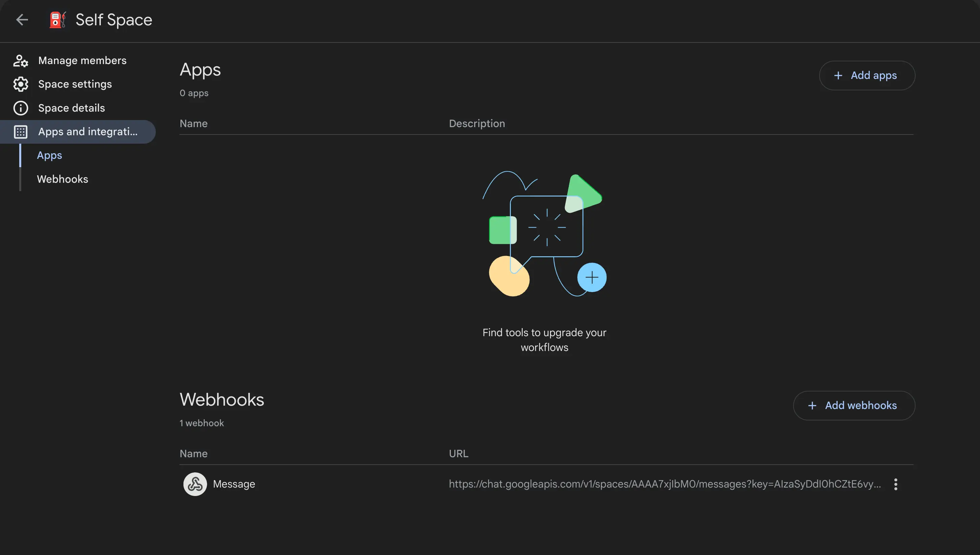Click the Add apps button

click(867, 76)
